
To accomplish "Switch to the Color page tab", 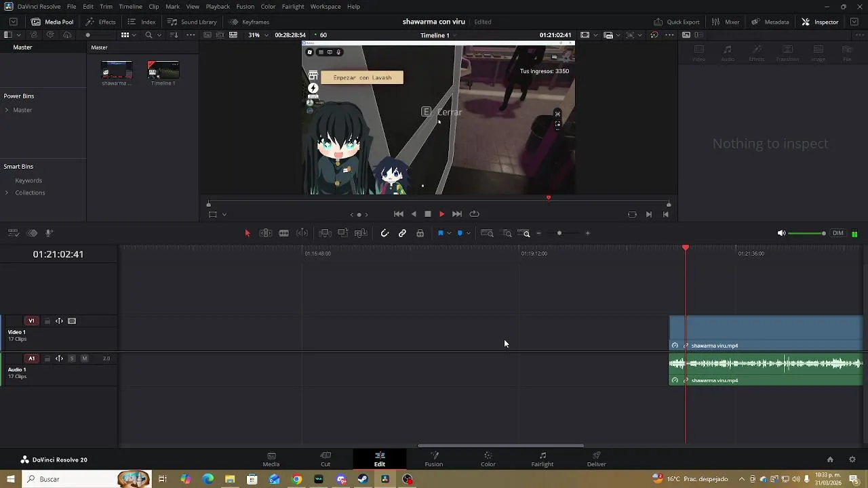I will click(x=488, y=459).
